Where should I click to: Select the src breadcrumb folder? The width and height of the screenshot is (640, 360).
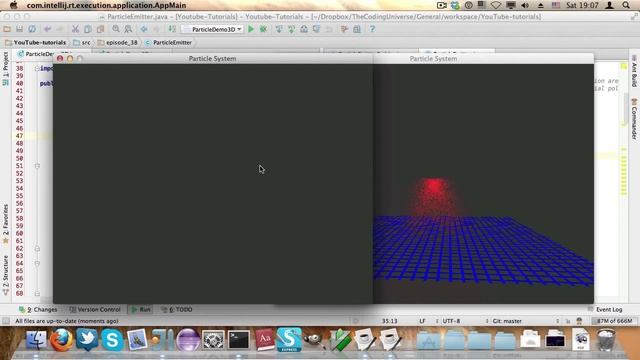(82, 42)
